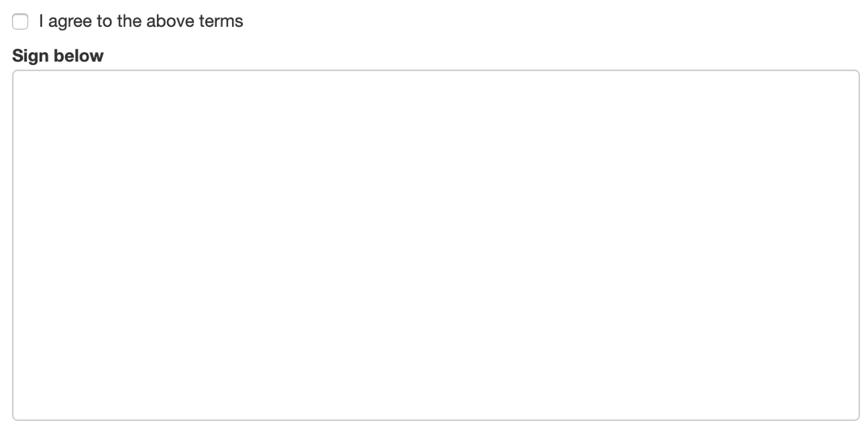
Task: Focus the signature pad under 'Sign below'
Action: [x=436, y=245]
